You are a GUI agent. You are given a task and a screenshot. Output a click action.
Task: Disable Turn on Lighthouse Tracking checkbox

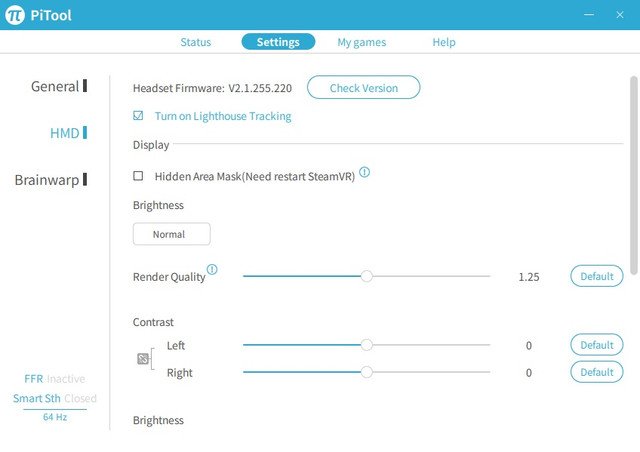tap(138, 116)
